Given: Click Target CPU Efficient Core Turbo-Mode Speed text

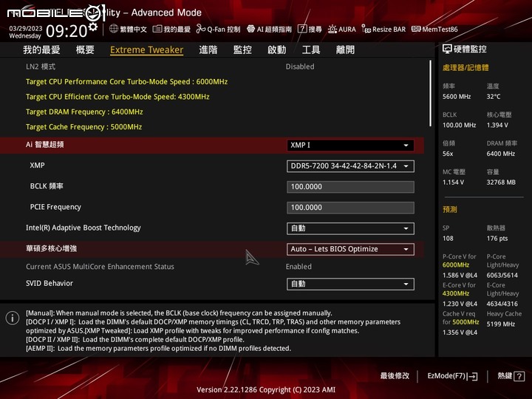Looking at the screenshot, I should click(117, 97).
